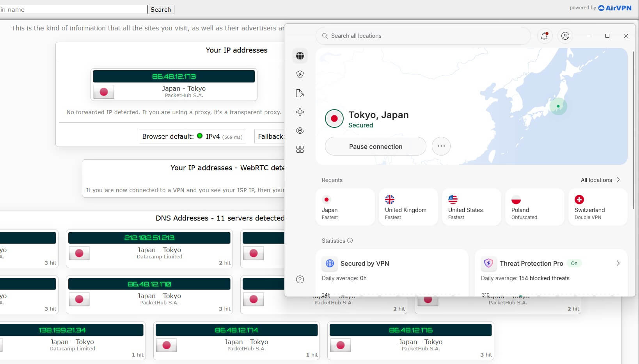Minimize the NordVPN window
This screenshot has height=364, width=639.
click(589, 36)
